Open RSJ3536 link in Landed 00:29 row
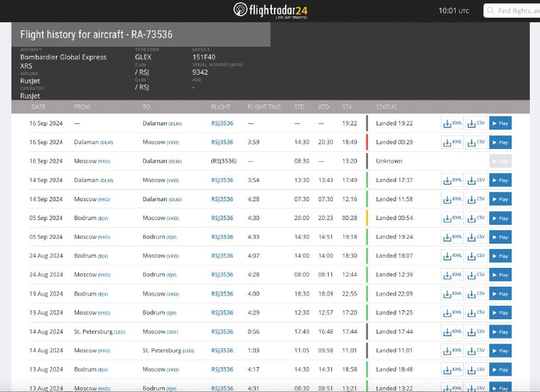Image resolution: width=540 pixels, height=392 pixels. click(x=222, y=142)
